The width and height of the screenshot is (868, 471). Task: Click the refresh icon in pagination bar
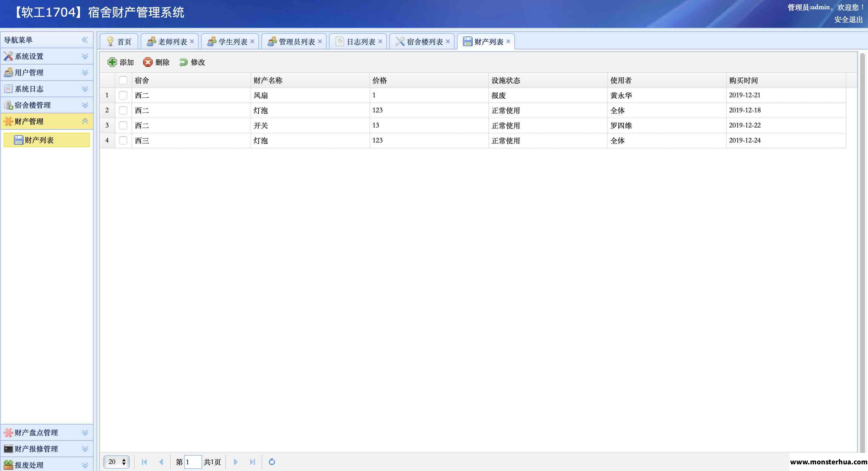[x=272, y=462]
